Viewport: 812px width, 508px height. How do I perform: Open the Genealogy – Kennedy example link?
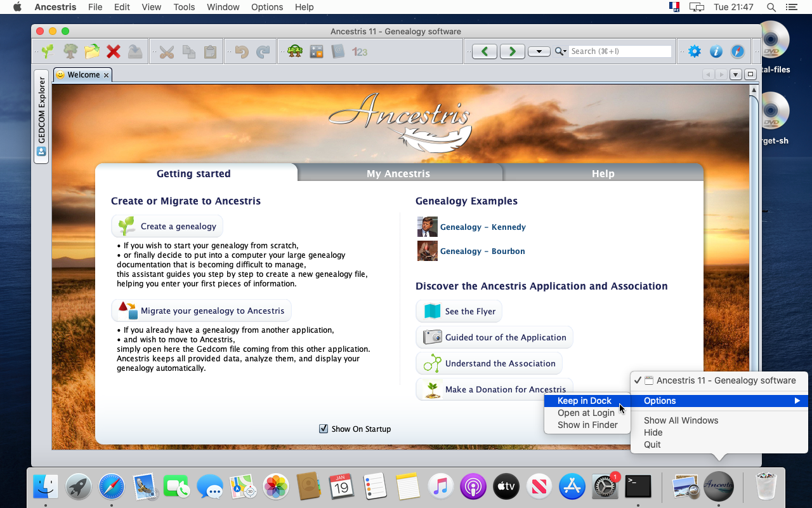pyautogui.click(x=483, y=227)
